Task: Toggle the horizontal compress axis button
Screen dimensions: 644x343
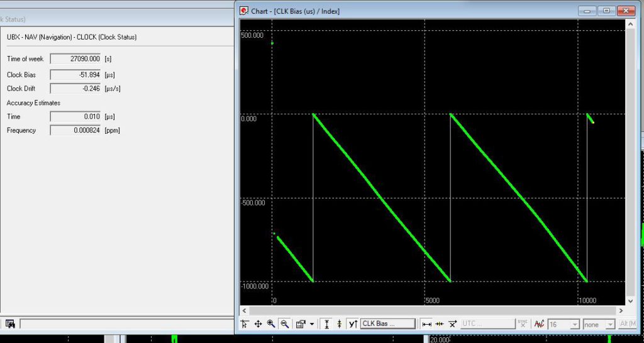Action: click(x=440, y=324)
